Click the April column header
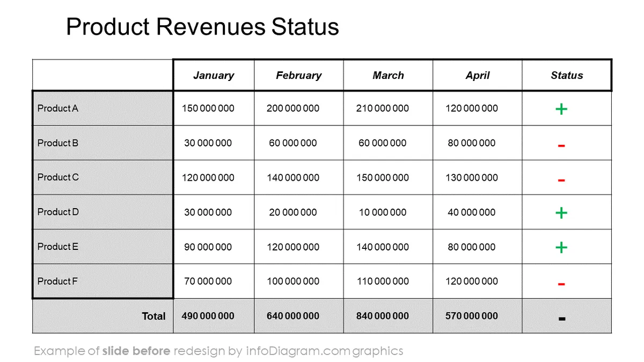The image size is (644, 362). 478,76
